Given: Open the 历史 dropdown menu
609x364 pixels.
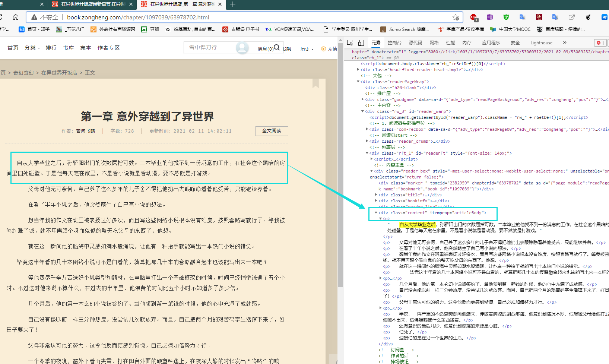Looking at the screenshot, I should pyautogui.click(x=307, y=49).
